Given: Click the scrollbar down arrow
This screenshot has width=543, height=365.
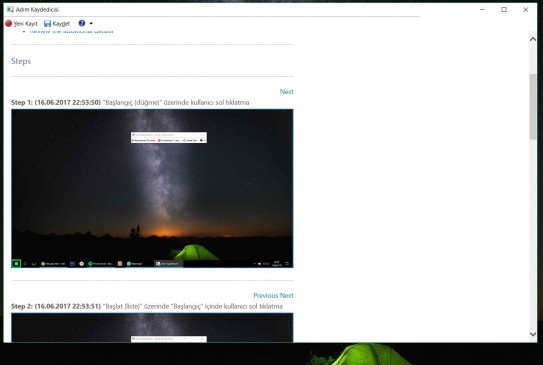Looking at the screenshot, I should coord(533,334).
